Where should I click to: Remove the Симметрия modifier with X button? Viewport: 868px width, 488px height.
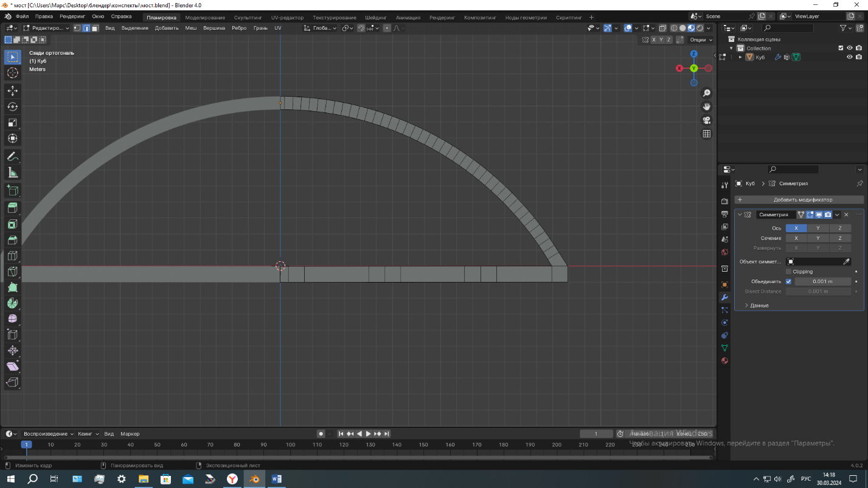pos(846,215)
